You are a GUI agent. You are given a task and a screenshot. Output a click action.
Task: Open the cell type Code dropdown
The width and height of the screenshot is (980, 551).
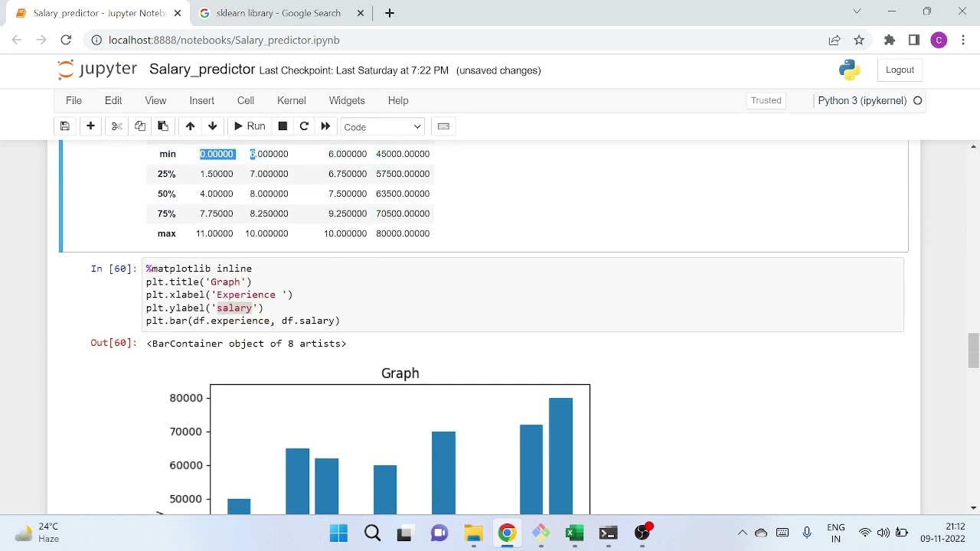click(x=382, y=127)
